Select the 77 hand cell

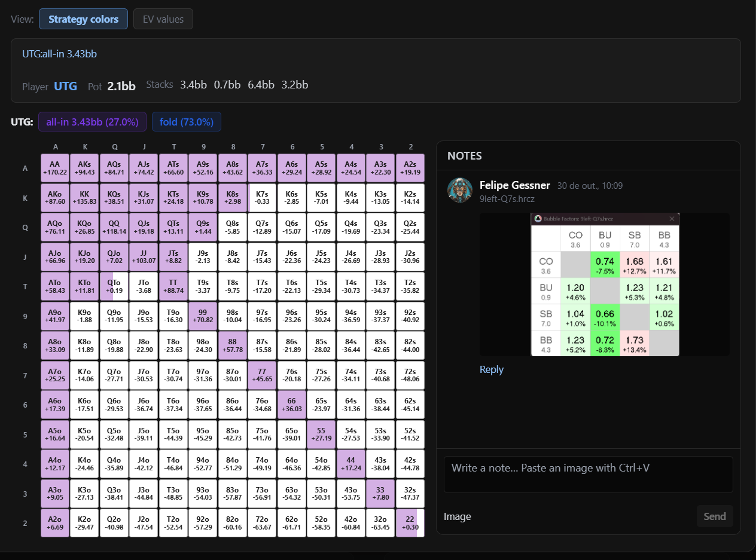(262, 375)
